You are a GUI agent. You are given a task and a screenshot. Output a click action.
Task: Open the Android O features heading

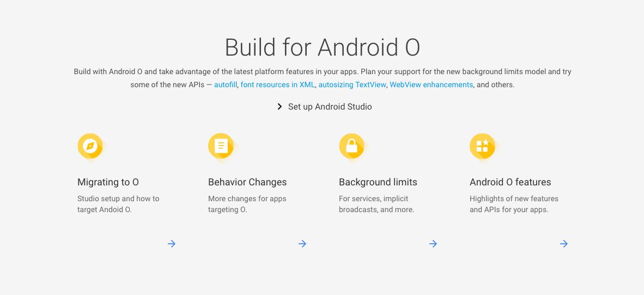[510, 182]
